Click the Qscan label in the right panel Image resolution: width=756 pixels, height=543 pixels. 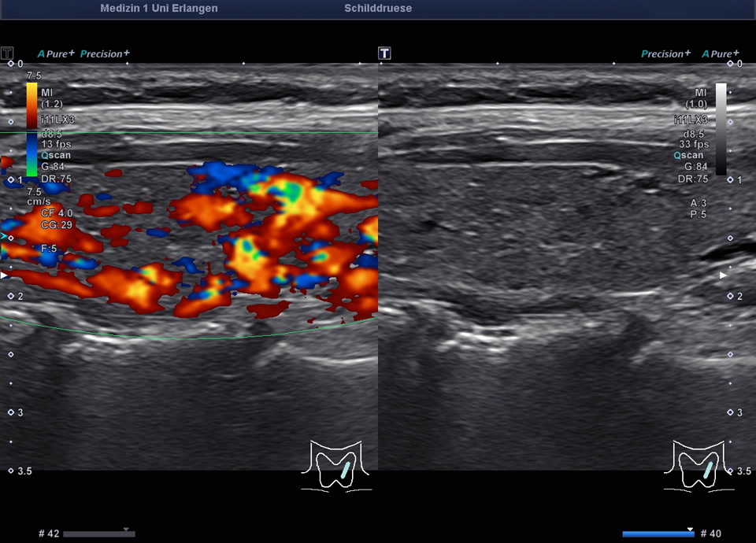(691, 156)
